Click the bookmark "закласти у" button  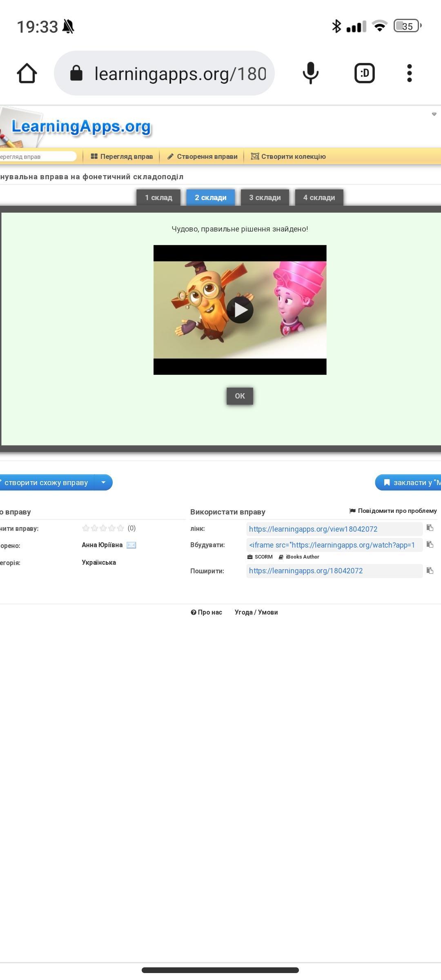pos(408,483)
